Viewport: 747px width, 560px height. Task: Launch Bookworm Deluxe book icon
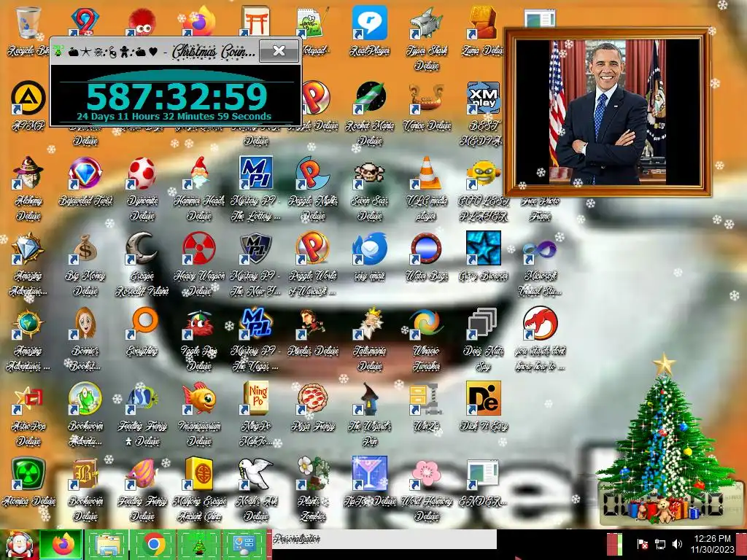85,473
